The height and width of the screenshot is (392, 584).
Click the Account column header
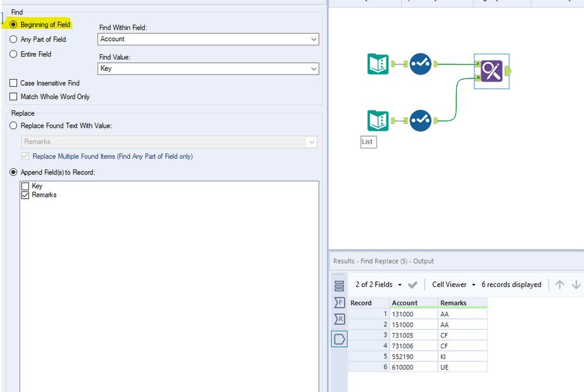413,303
